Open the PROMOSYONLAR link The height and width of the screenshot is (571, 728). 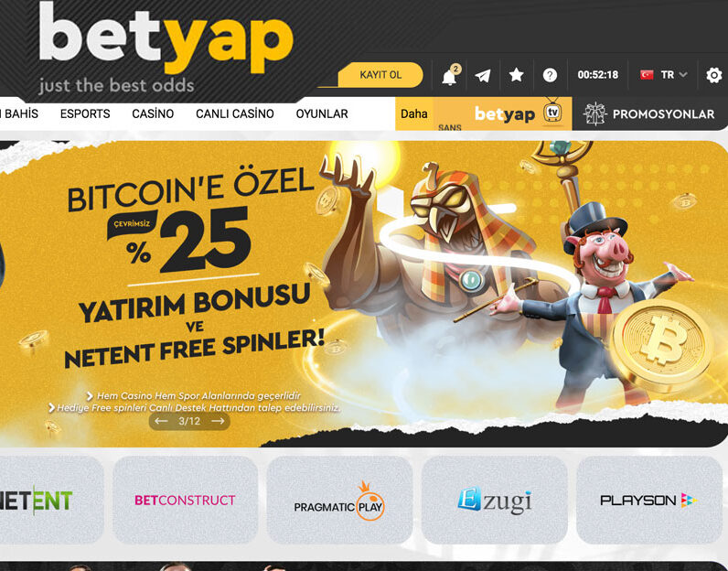[x=663, y=114]
